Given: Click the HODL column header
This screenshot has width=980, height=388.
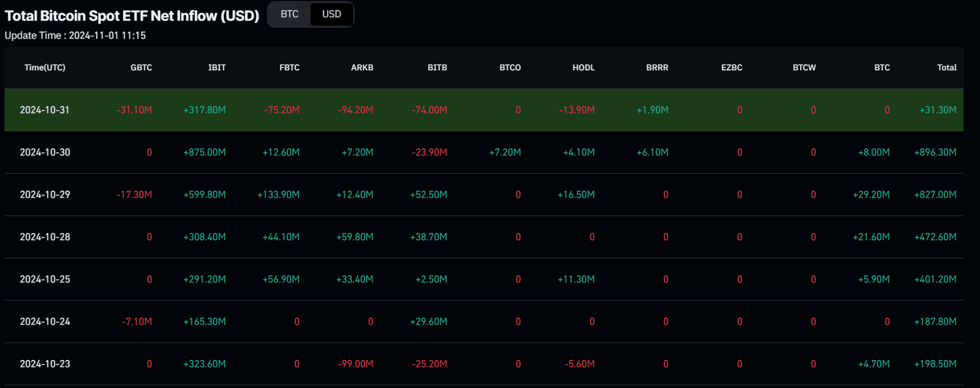Looking at the screenshot, I should (x=583, y=68).
